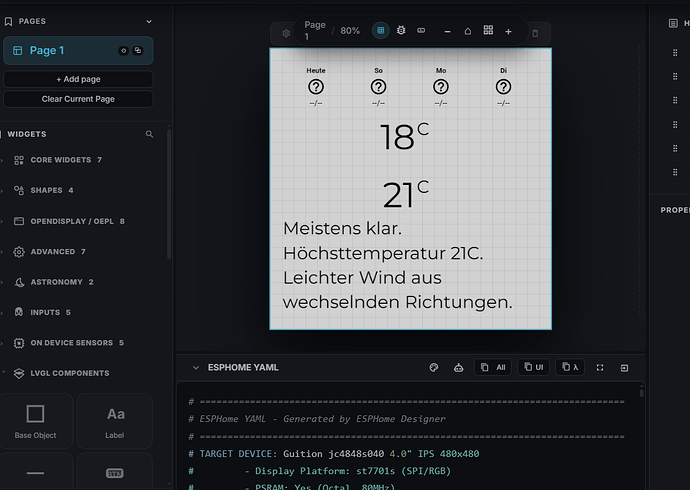Image resolution: width=690 pixels, height=490 pixels.
Task: Toggle the debug bug icon in canvas toolbar
Action: pos(401,30)
